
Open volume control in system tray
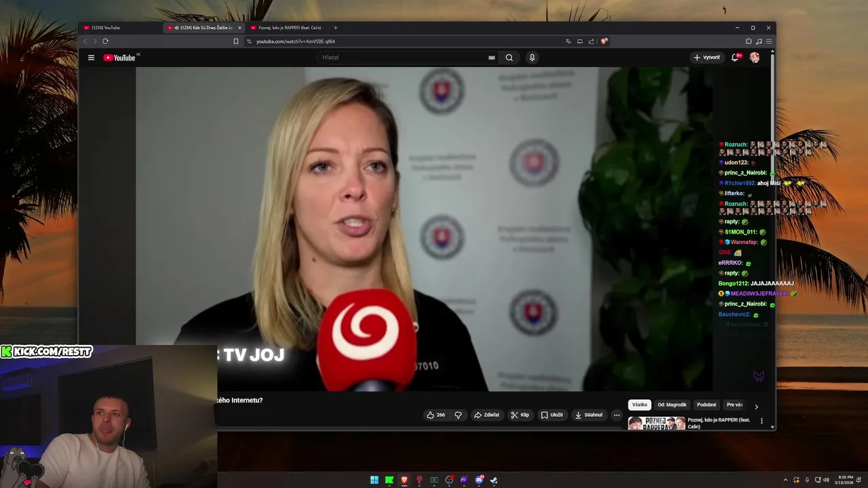point(826,480)
